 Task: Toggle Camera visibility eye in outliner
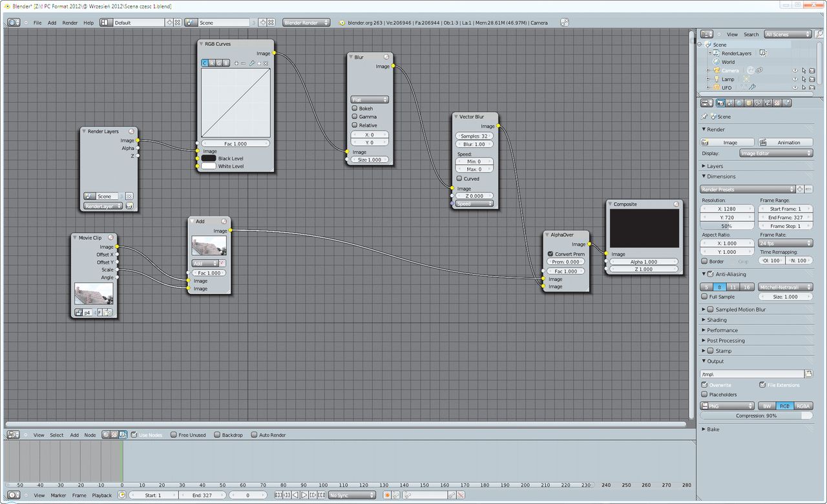(796, 70)
